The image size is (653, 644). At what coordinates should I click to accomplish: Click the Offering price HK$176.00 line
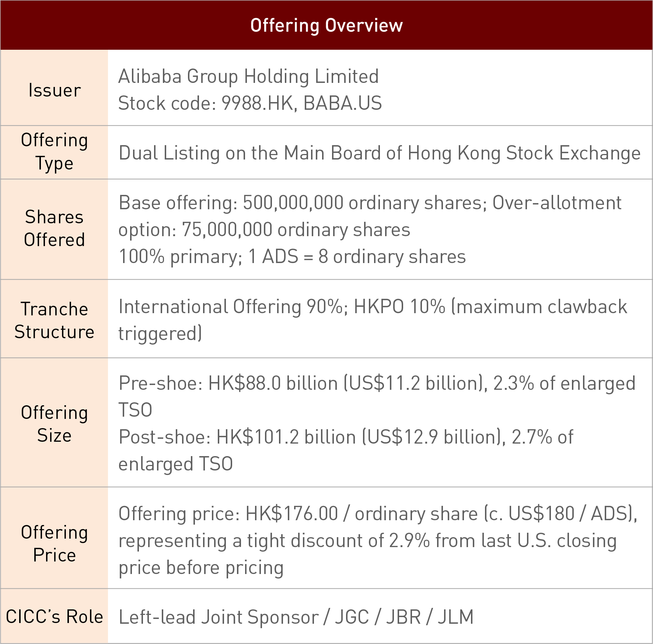pyautogui.click(x=378, y=514)
